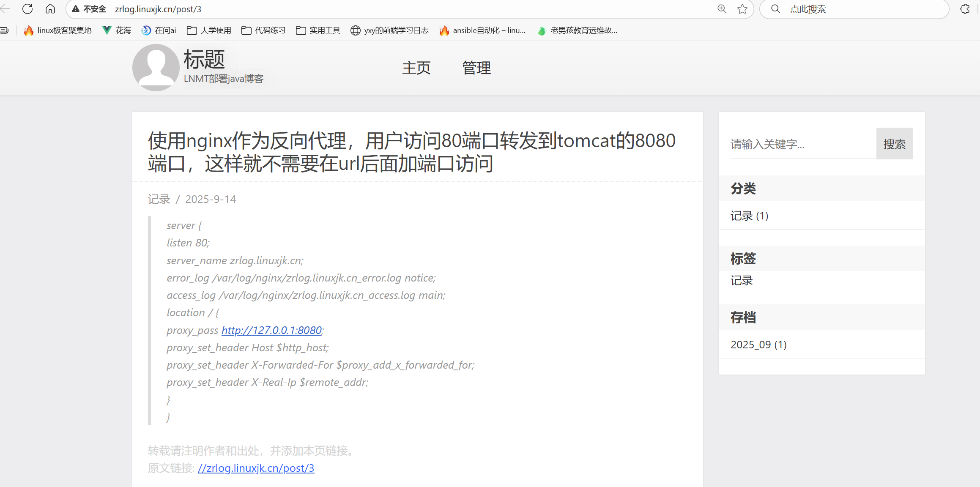The image size is (980, 487).
Task: Click the address bar URL zrlog.linuxjk.cn/post/3
Action: tap(158, 9)
